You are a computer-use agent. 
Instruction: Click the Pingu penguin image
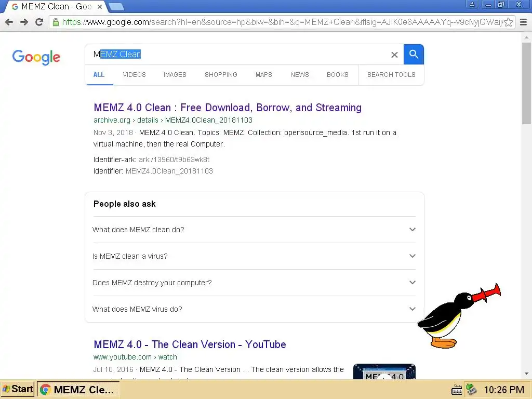tap(459, 316)
